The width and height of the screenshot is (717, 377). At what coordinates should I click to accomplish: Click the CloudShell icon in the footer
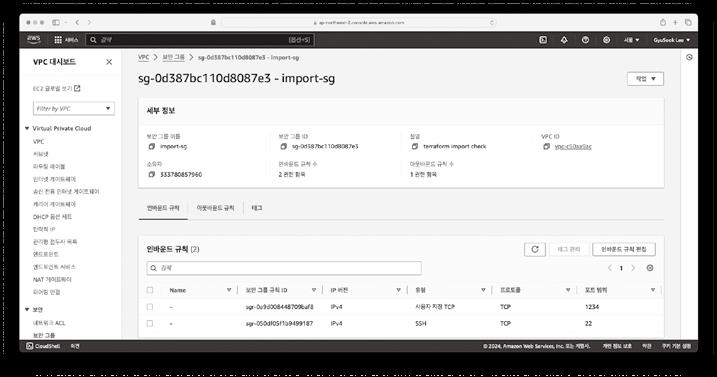29,346
